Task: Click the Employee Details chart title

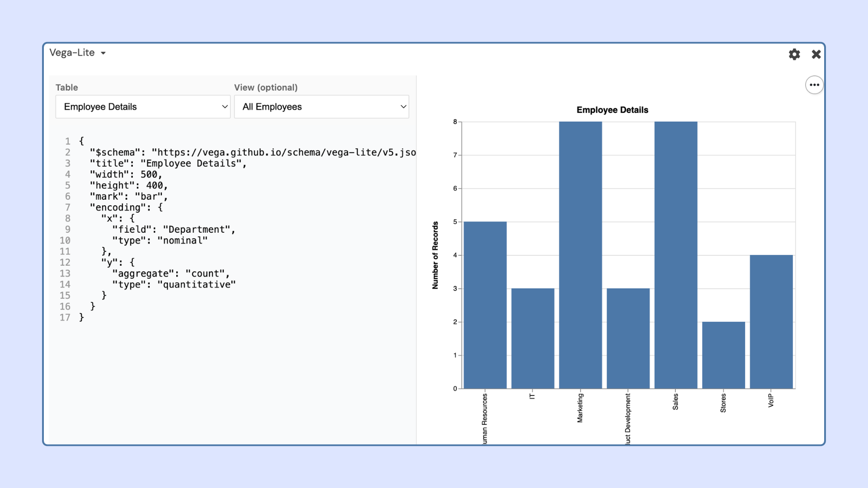Action: [612, 110]
